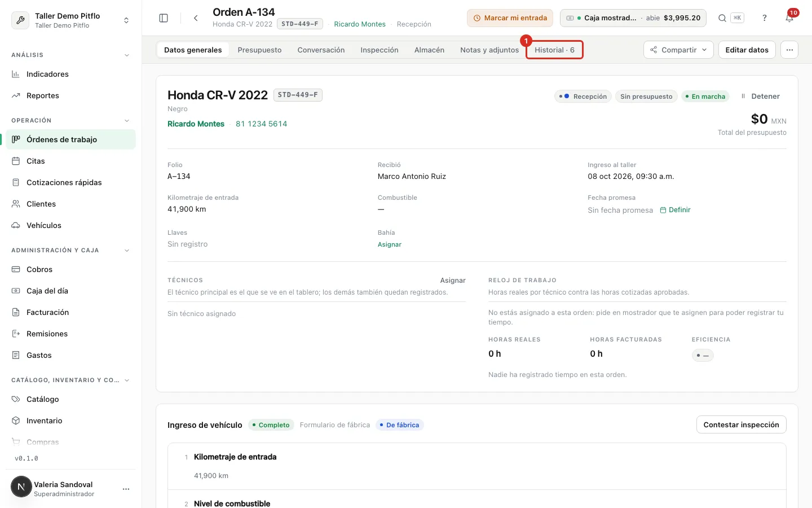Switch to the Presupuesto tab

[259, 50]
